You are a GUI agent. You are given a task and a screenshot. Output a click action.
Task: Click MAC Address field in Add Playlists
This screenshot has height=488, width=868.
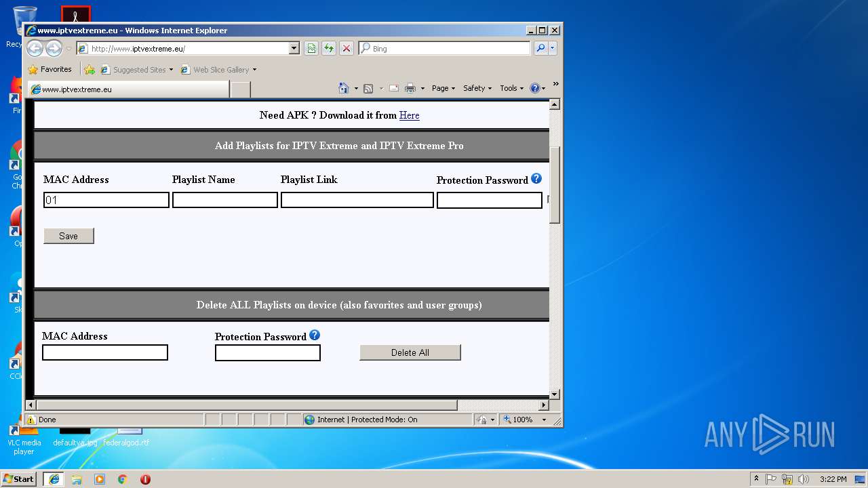(106, 200)
